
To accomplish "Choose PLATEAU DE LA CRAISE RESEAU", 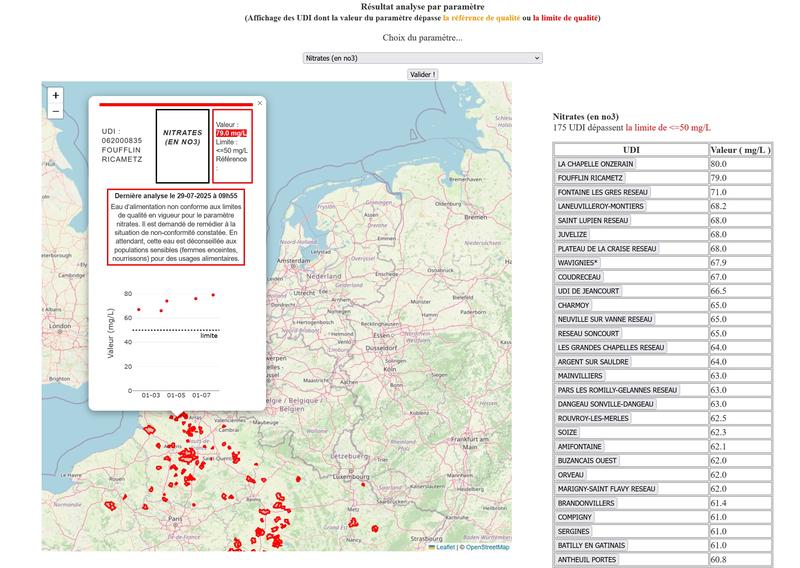I will pos(607,248).
